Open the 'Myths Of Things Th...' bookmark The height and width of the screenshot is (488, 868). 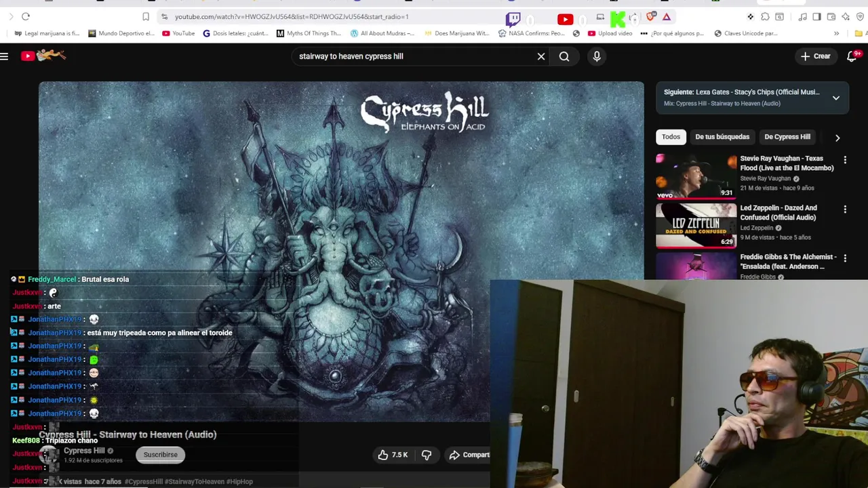coord(309,33)
